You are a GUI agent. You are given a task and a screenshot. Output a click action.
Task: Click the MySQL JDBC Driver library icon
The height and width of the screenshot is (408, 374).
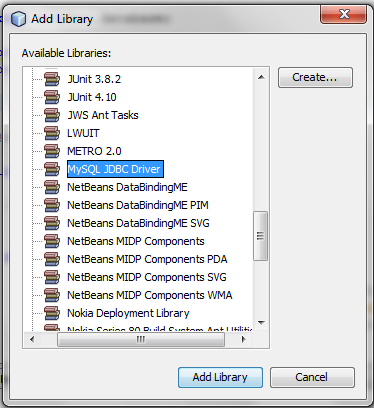point(52,169)
